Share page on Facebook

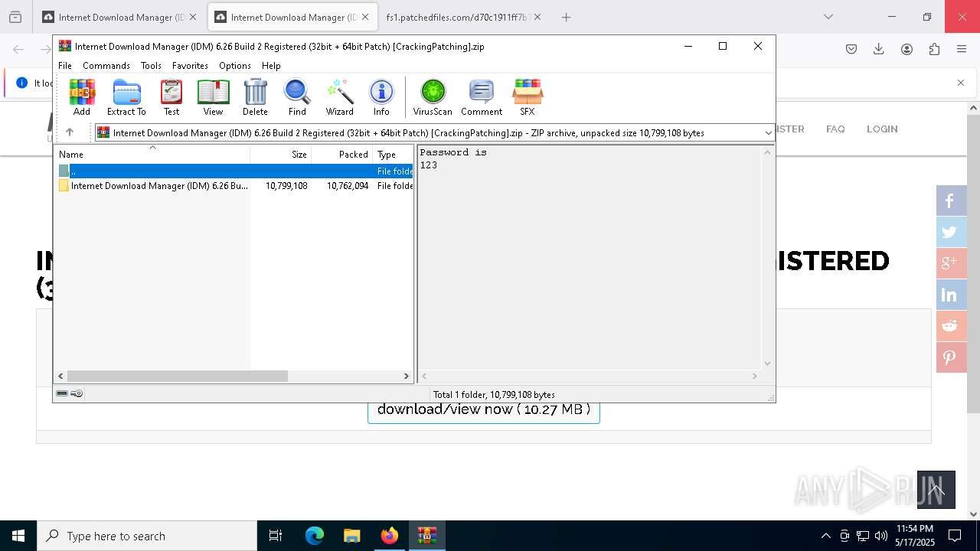pos(950,201)
